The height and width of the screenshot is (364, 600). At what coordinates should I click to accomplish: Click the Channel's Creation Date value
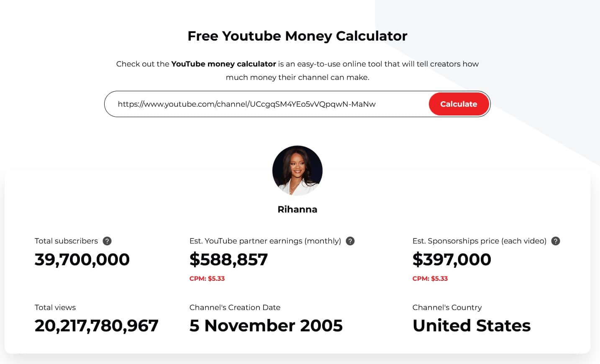coord(266,326)
